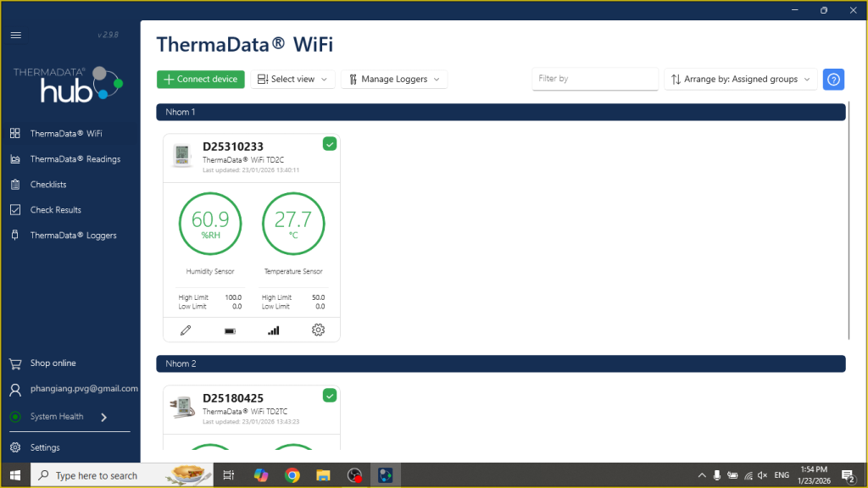This screenshot has width=868, height=488.
Task: Click version label v2.9.8
Action: (108, 34)
